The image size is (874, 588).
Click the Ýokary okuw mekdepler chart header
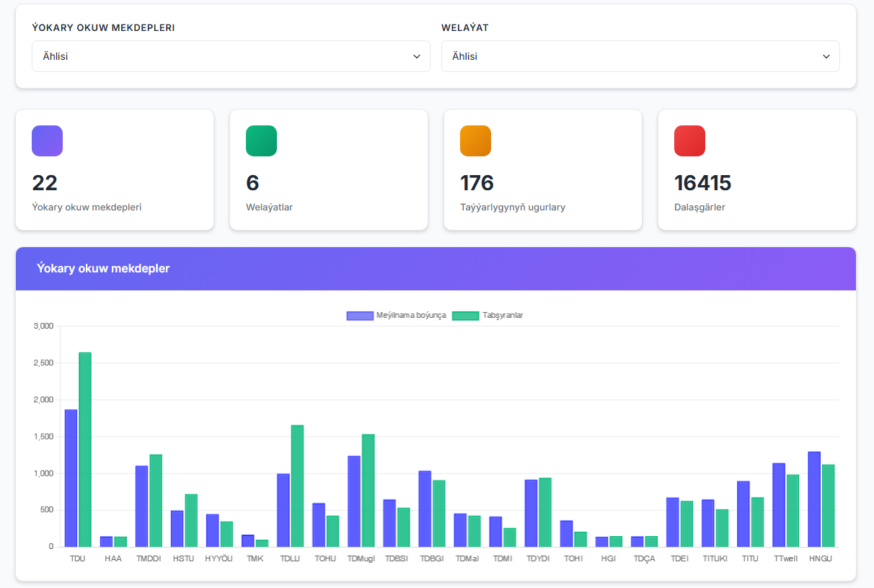click(436, 269)
